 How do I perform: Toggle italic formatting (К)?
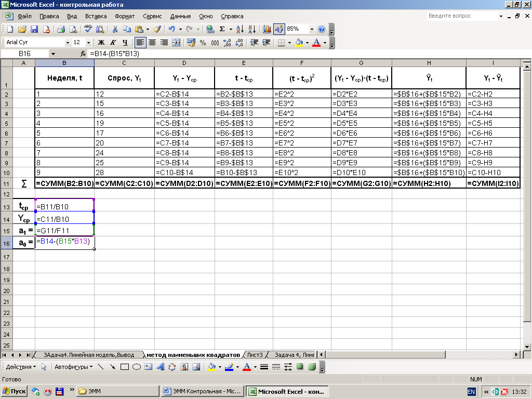(x=113, y=43)
